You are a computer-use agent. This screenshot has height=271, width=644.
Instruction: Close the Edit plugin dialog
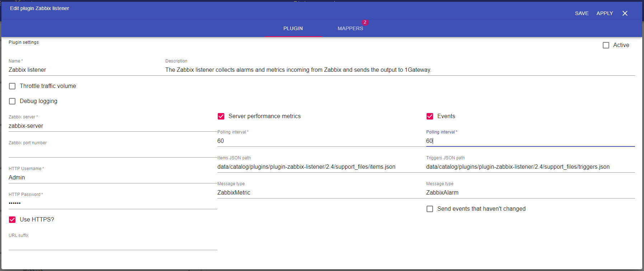point(625,13)
